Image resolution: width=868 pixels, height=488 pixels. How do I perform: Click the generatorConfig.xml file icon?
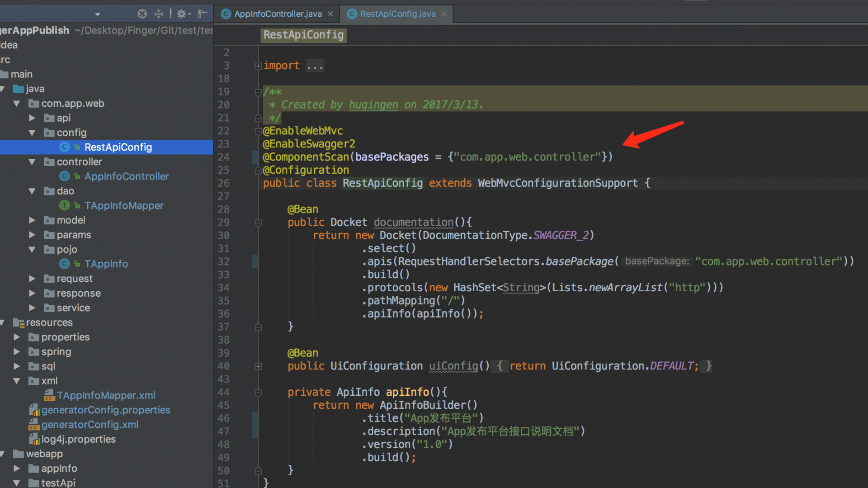pyautogui.click(x=34, y=425)
